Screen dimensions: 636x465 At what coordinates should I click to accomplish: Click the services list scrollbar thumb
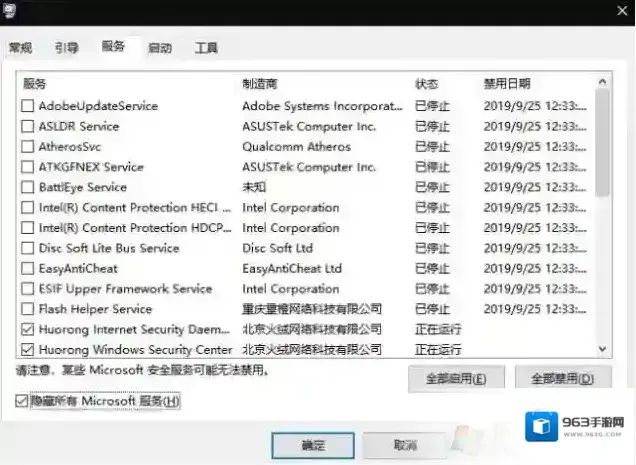[x=602, y=143]
